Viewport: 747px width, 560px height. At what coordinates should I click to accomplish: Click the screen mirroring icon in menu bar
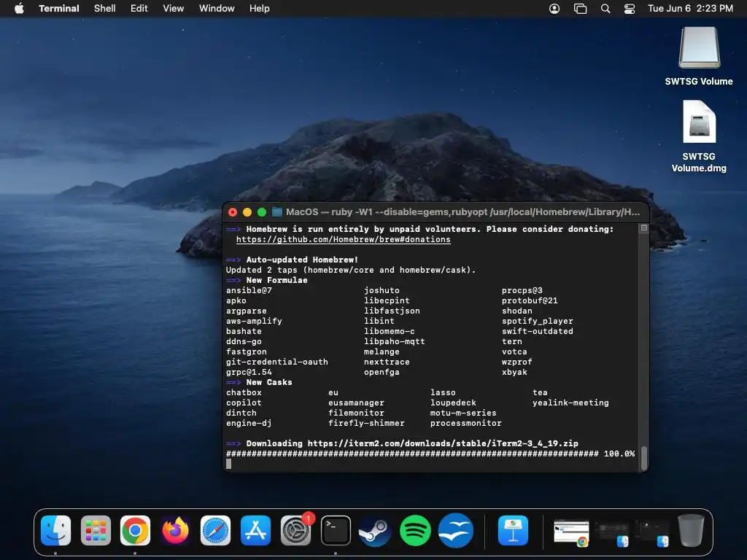(580, 9)
